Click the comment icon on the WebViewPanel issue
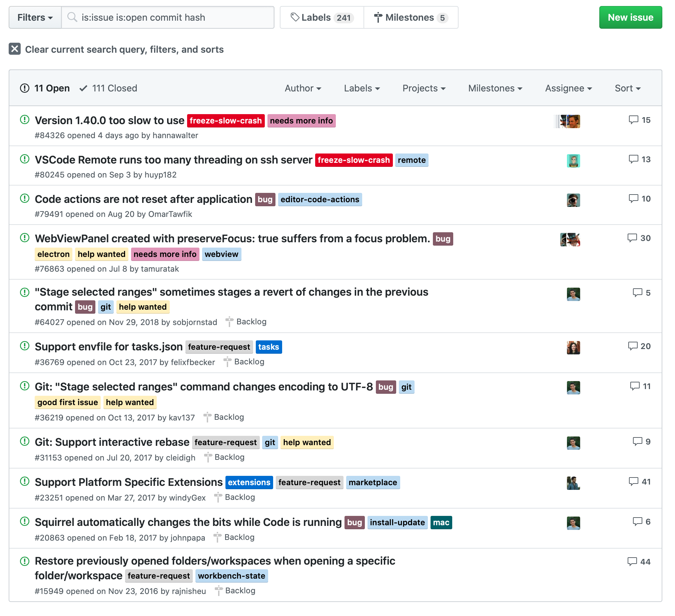The height and width of the screenshot is (616, 675). [632, 238]
